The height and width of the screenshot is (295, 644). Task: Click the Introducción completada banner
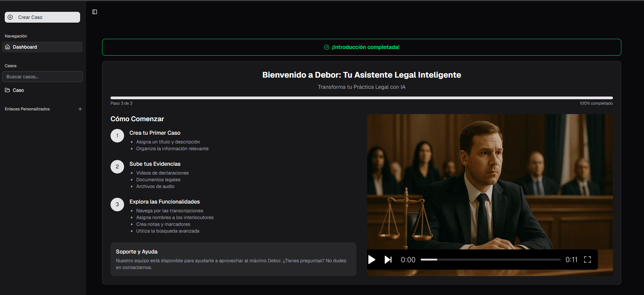click(x=361, y=47)
